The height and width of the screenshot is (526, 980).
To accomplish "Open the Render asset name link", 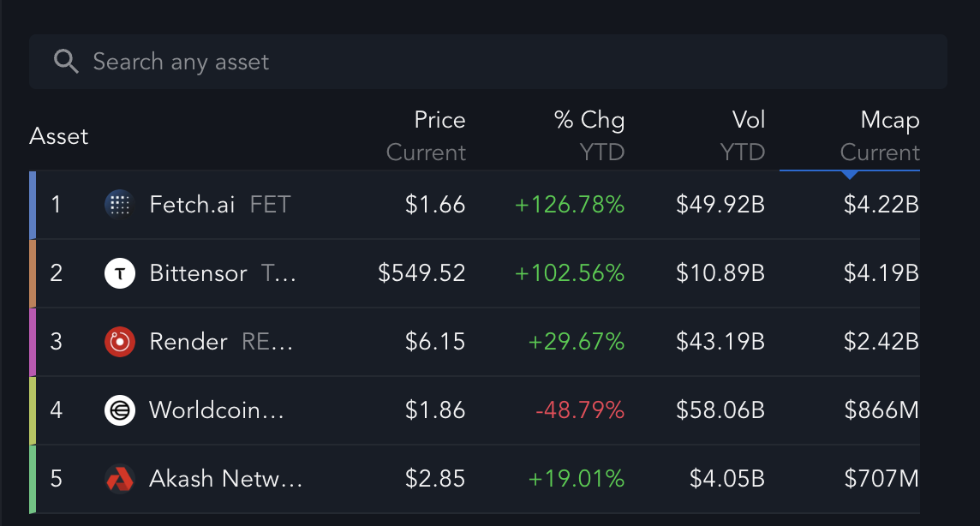I will click(188, 342).
